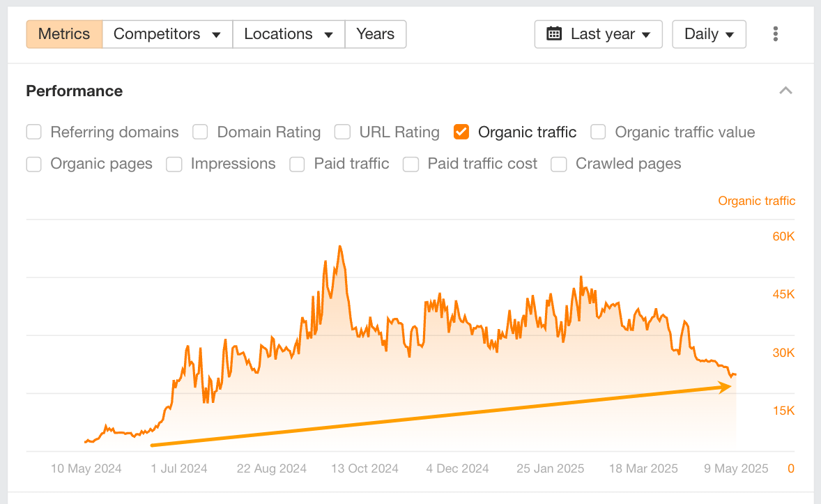Tick the URL Rating checkbox
Screen dimensions: 821x504
pyautogui.click(x=342, y=132)
